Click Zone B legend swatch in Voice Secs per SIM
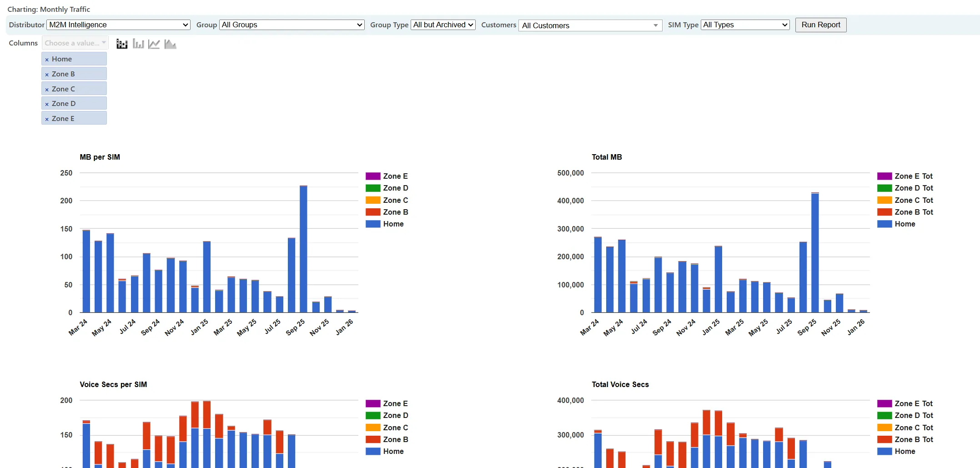Image resolution: width=980 pixels, height=468 pixels. [373, 439]
